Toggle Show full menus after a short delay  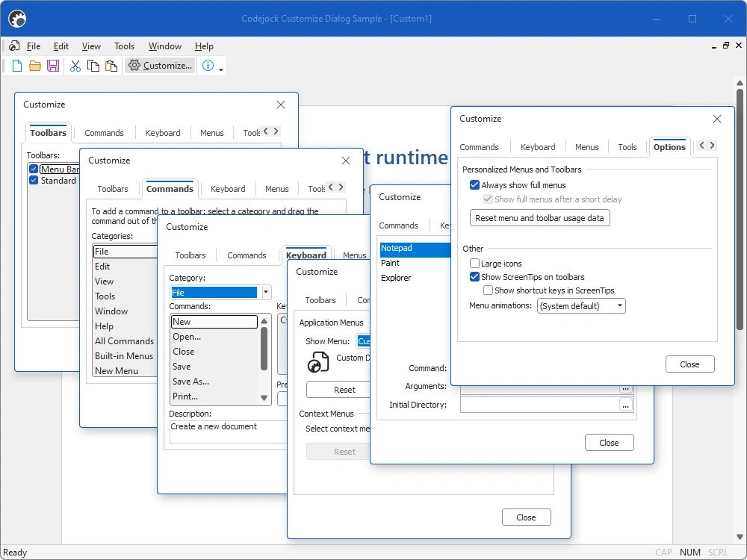pyautogui.click(x=488, y=199)
